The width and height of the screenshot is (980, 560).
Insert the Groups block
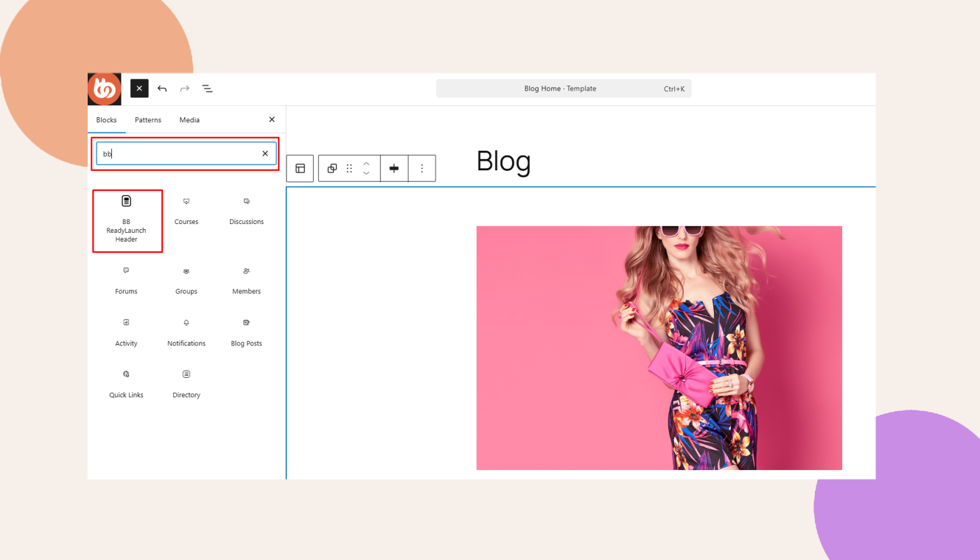[186, 281]
